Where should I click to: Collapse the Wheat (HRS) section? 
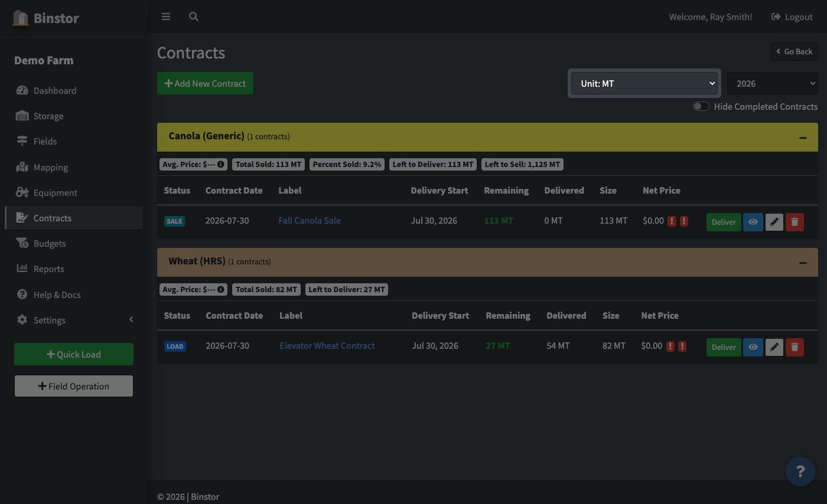click(x=803, y=263)
